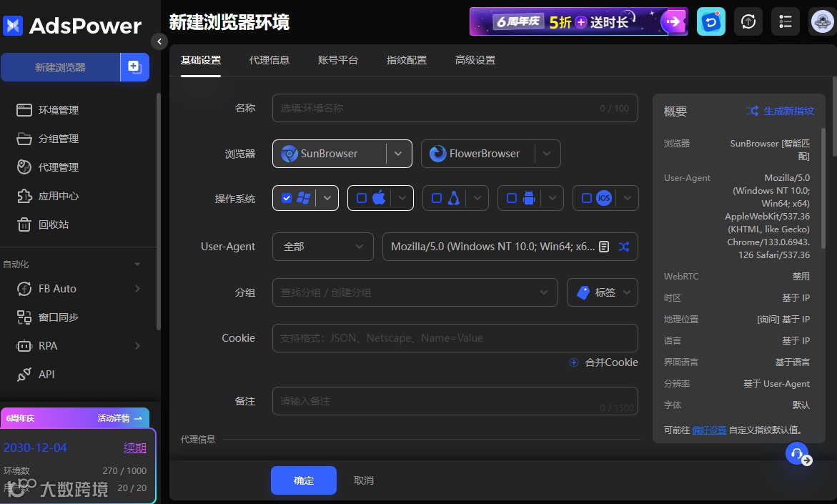Expand the FB Auto submenu
This screenshot has height=504, width=837.
[x=137, y=289]
